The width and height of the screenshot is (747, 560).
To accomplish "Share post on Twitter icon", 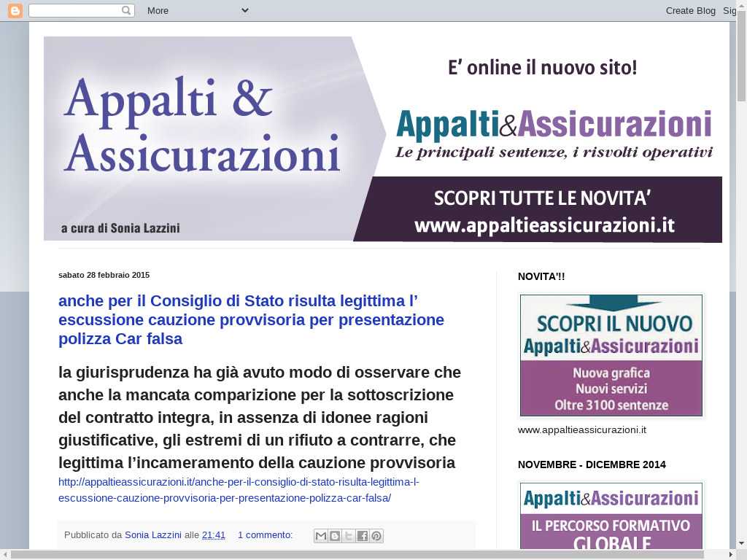I will (349, 536).
